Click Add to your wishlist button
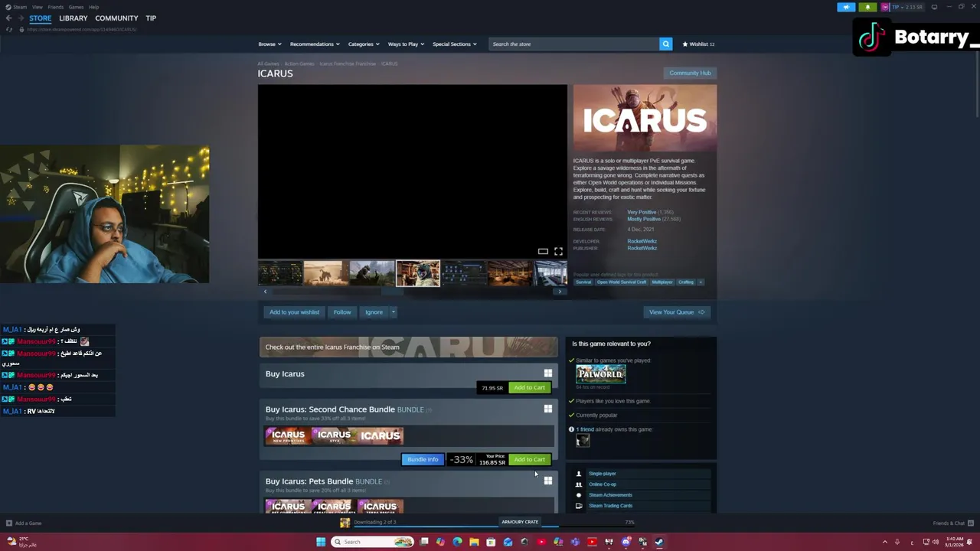Screen dimensions: 980x551 click(x=294, y=312)
